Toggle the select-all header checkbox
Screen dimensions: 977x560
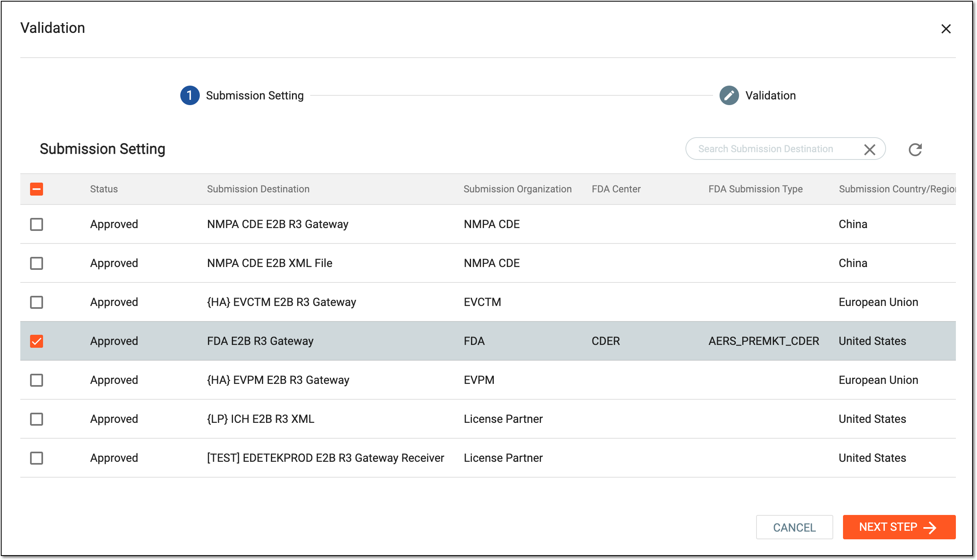click(x=37, y=189)
